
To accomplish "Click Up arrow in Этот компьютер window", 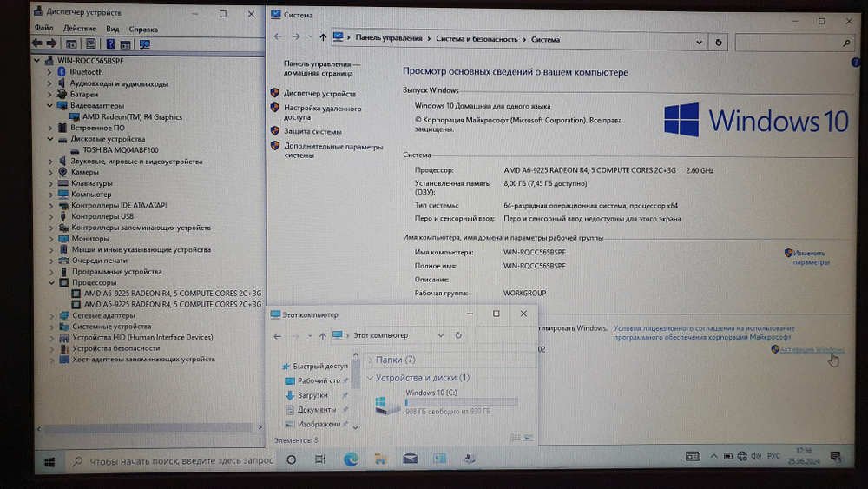I will tap(322, 335).
